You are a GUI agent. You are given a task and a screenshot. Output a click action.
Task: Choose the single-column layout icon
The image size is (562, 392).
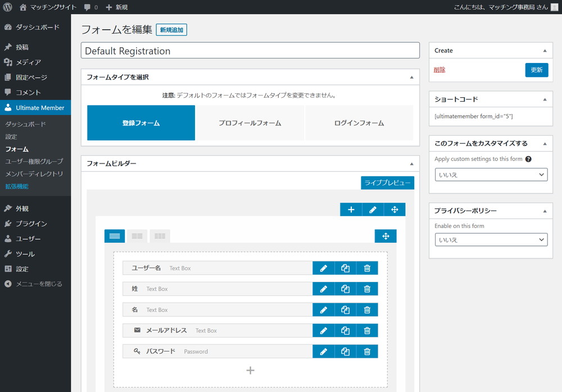click(114, 236)
